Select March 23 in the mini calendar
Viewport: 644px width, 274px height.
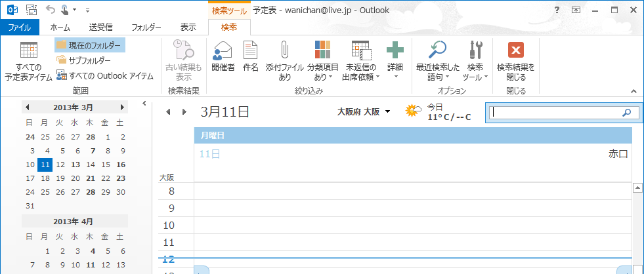121,178
